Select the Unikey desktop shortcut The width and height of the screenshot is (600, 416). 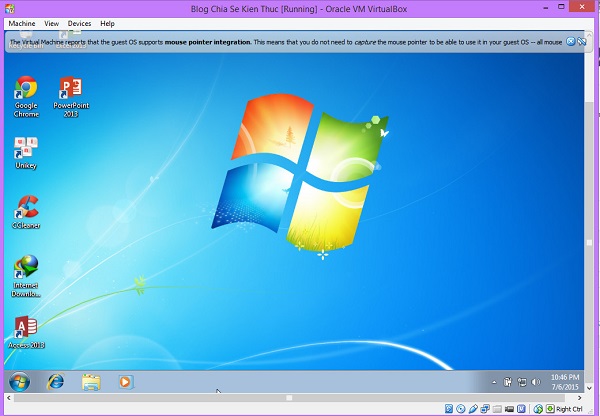[x=26, y=153]
